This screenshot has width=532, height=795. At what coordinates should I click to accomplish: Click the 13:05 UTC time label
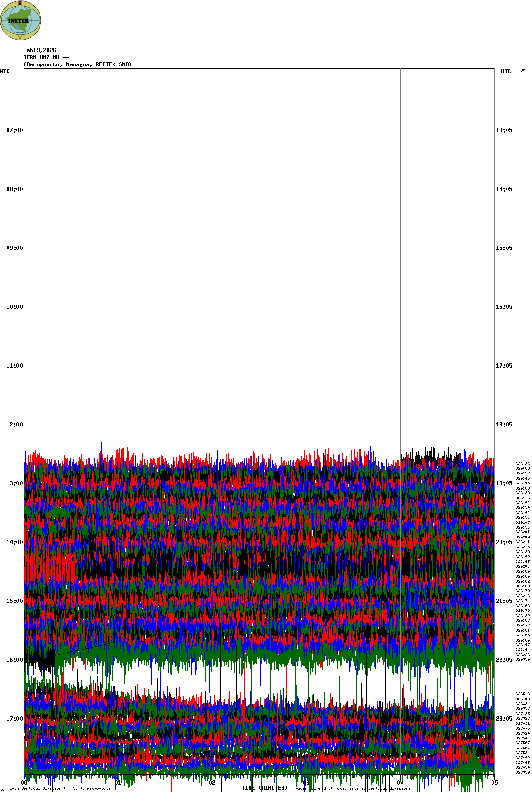(504, 130)
